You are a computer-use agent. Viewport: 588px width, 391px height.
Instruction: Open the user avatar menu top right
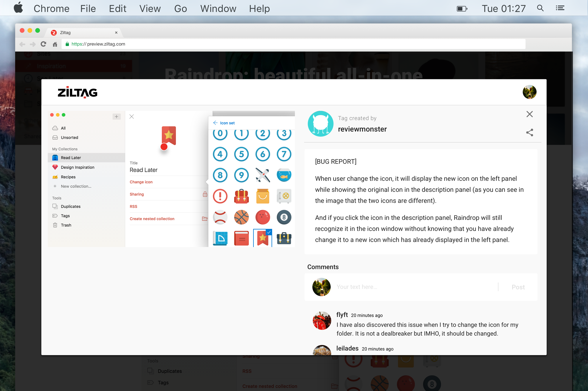tap(529, 92)
